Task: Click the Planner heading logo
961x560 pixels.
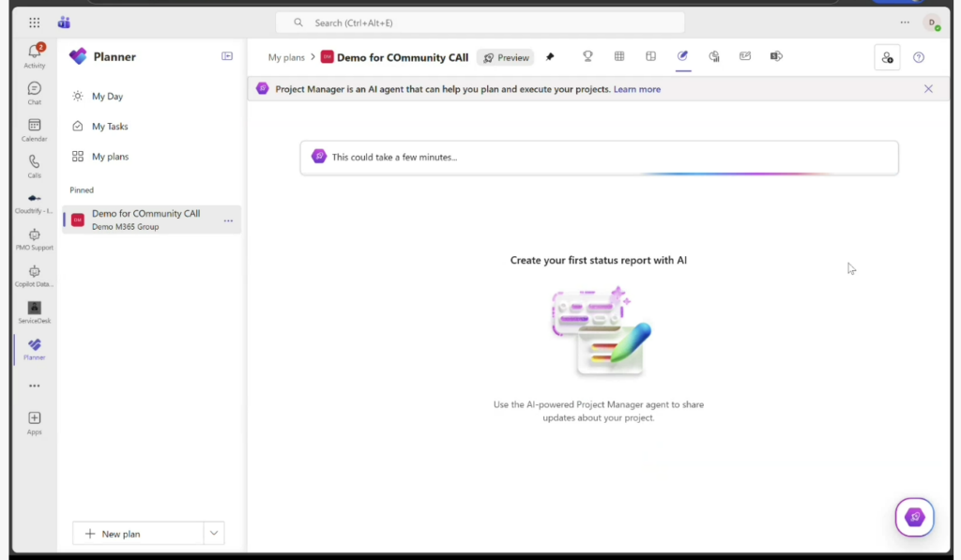Action: coord(78,56)
